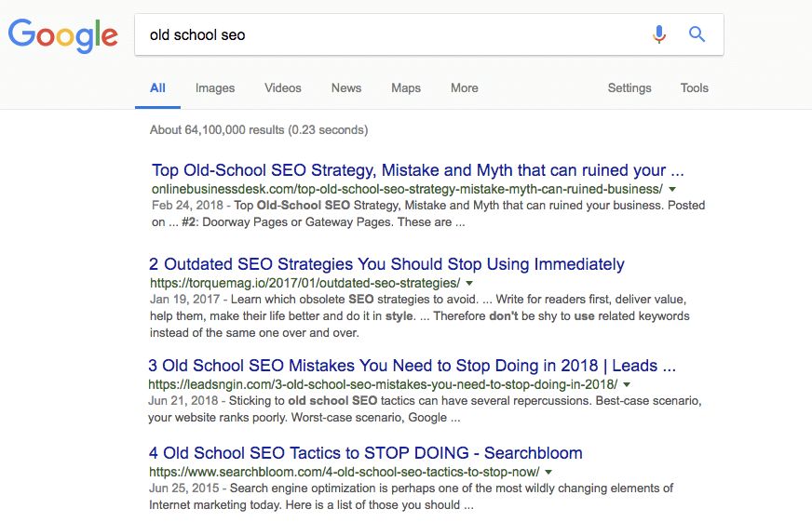Viewport: 812px width, 522px height.
Task: Select the All tab
Action: (157, 88)
